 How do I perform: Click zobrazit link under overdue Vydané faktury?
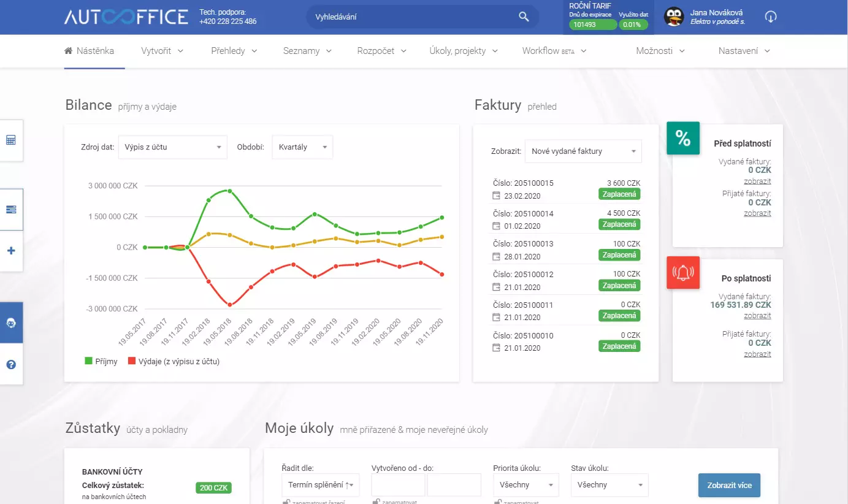757,316
